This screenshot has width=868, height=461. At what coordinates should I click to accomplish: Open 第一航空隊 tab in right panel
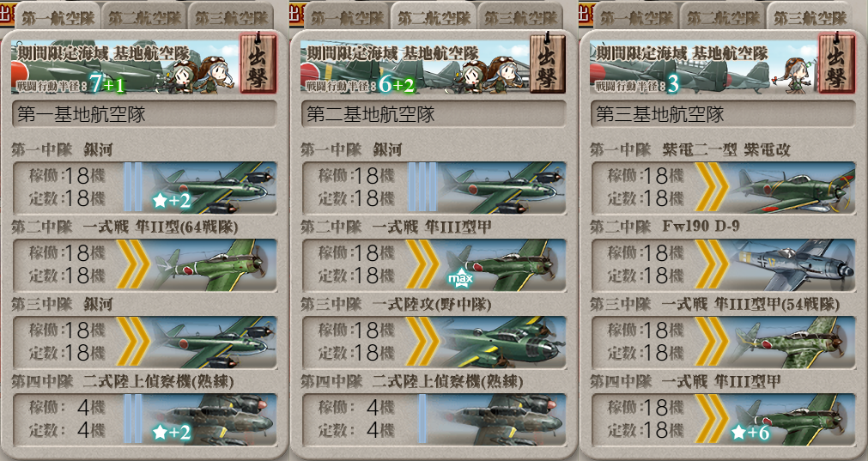pyautogui.click(x=636, y=17)
